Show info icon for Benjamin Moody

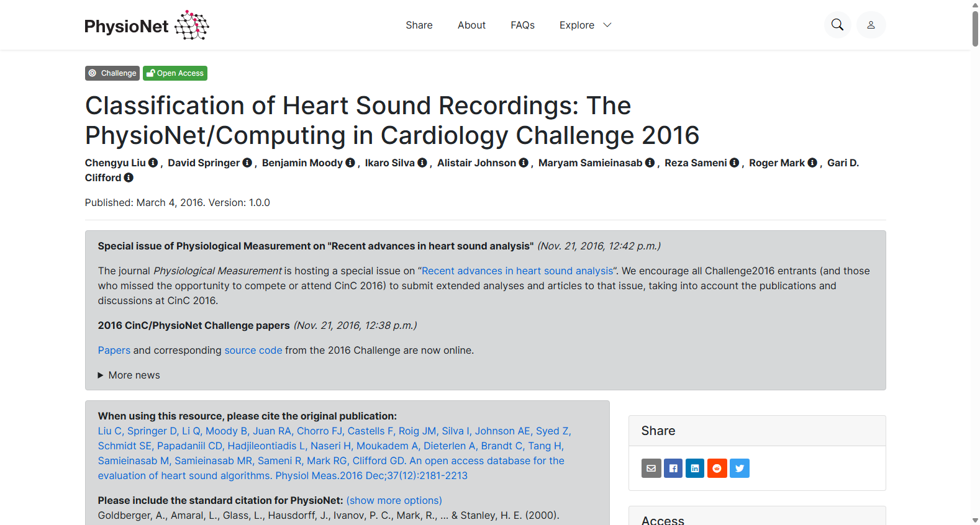pos(350,163)
